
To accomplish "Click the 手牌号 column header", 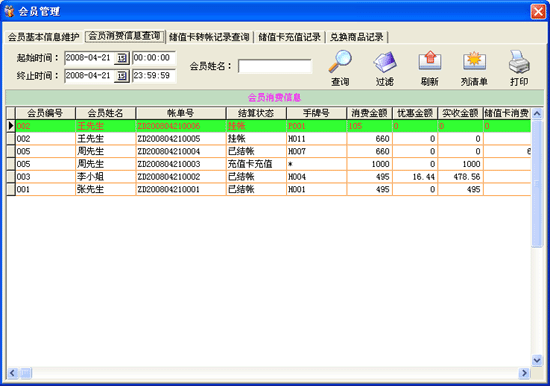I will click(316, 113).
